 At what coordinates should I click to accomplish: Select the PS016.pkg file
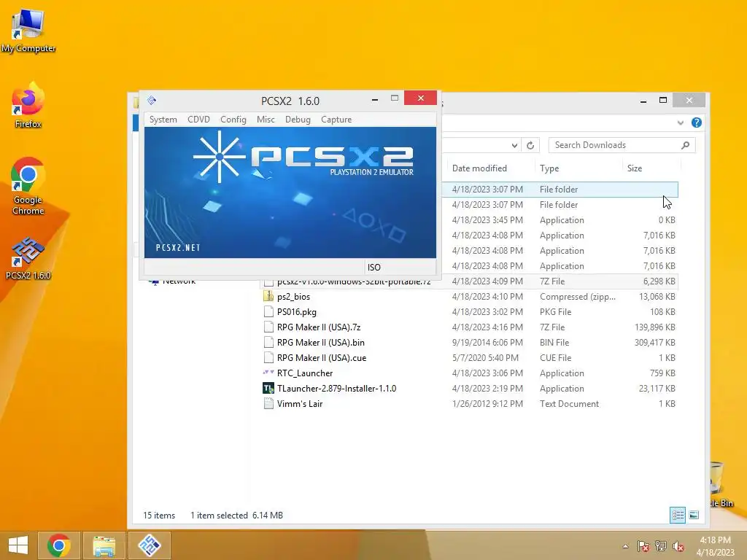click(x=297, y=312)
